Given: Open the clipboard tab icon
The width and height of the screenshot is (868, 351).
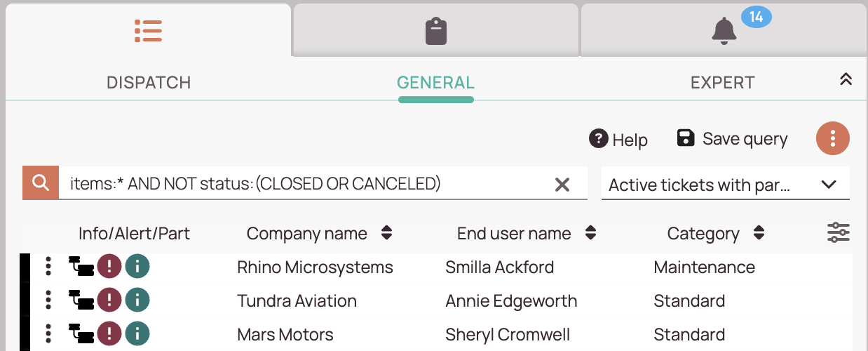Looking at the screenshot, I should pyautogui.click(x=436, y=32).
